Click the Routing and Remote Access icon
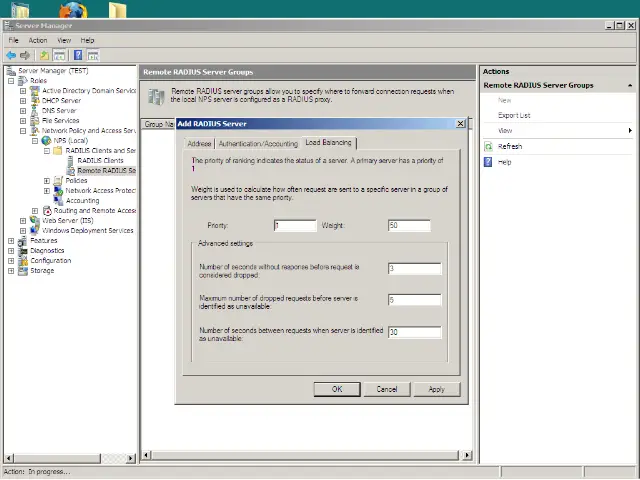 coord(47,211)
